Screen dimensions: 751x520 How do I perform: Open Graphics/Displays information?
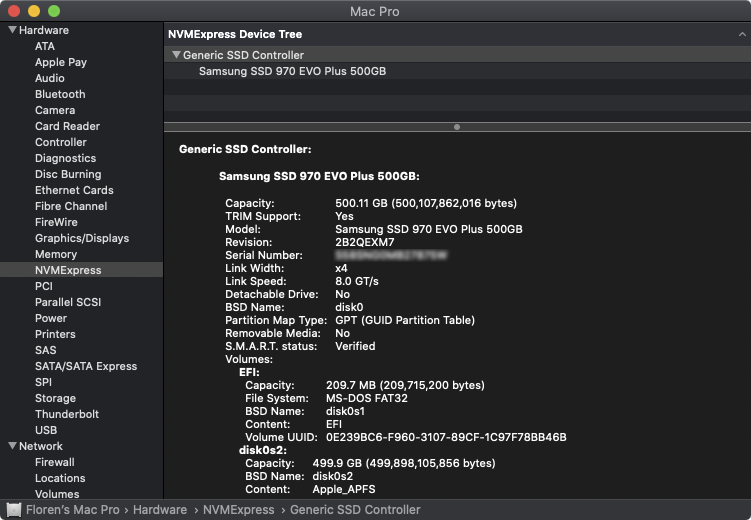(82, 238)
